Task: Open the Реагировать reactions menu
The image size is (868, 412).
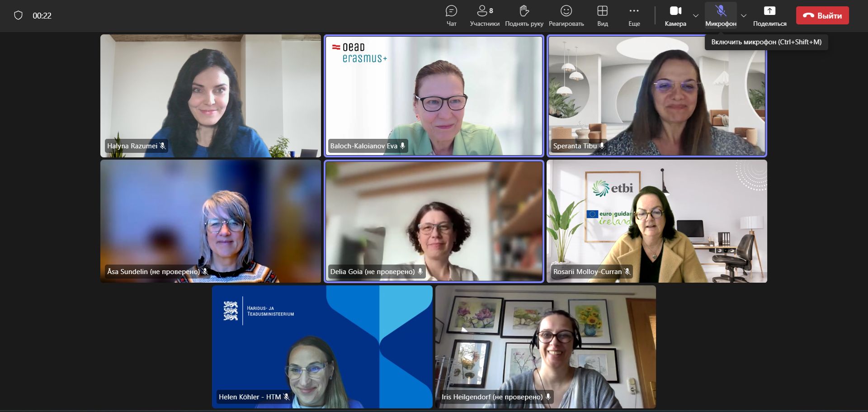Action: [566, 15]
